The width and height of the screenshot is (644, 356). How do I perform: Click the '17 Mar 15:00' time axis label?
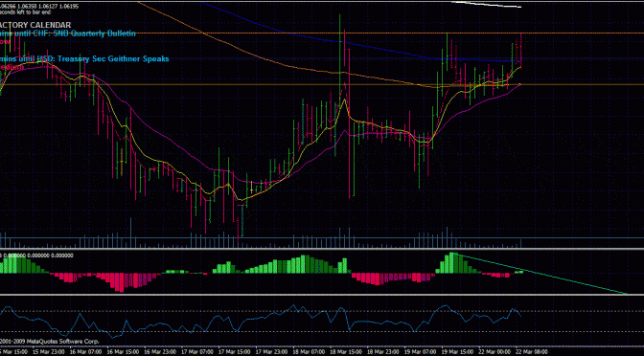[234, 352]
